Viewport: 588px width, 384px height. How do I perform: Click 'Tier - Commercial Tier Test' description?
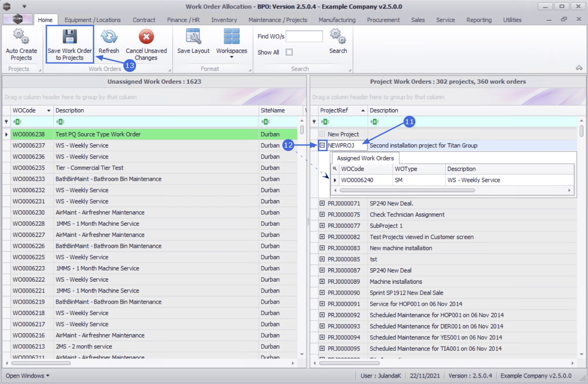[x=90, y=168]
